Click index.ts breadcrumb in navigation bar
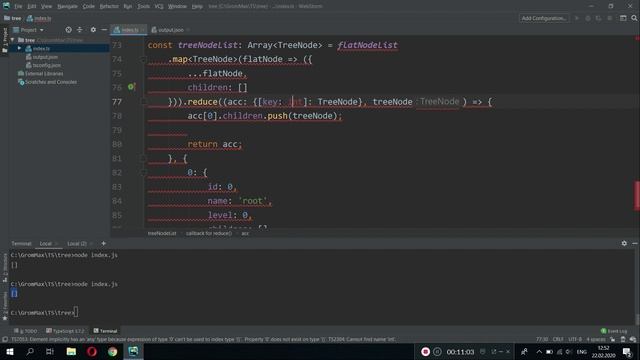 (39, 18)
